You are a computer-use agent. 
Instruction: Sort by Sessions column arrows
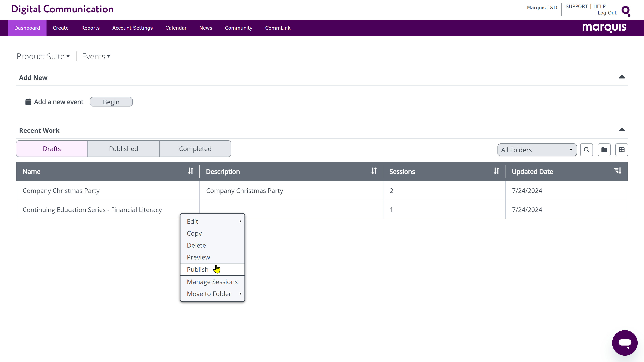coord(496,171)
